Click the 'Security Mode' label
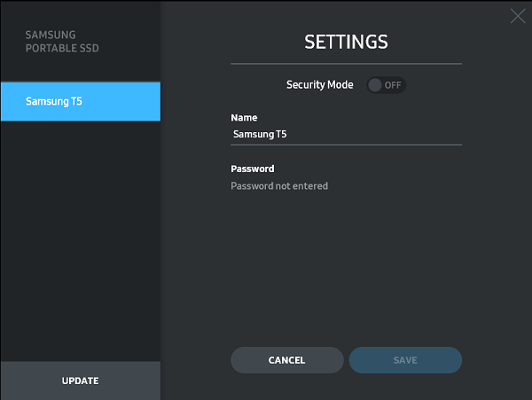This screenshot has height=400, width=532. coord(319,85)
